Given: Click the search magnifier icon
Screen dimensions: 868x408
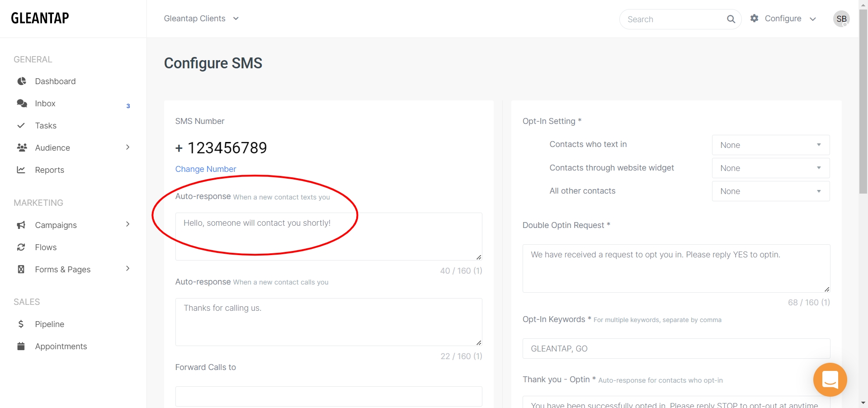Looking at the screenshot, I should click(731, 19).
